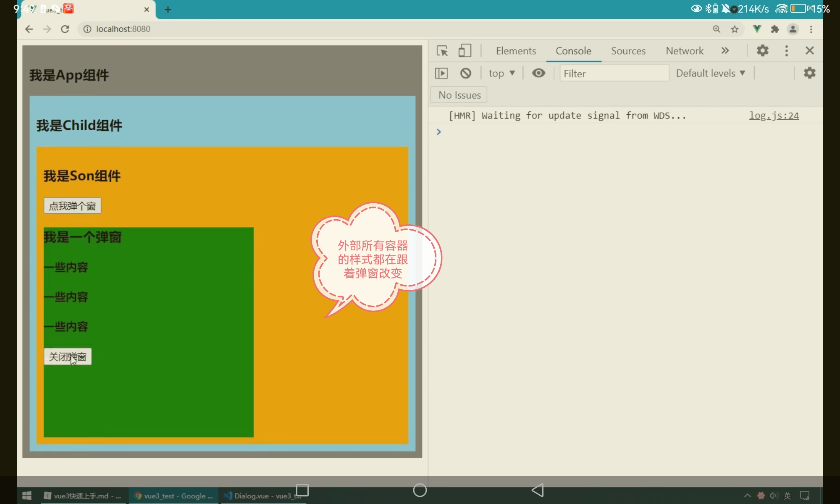Click the 点我弹个窗 button
Viewport: 840px width, 504px height.
[x=72, y=206]
